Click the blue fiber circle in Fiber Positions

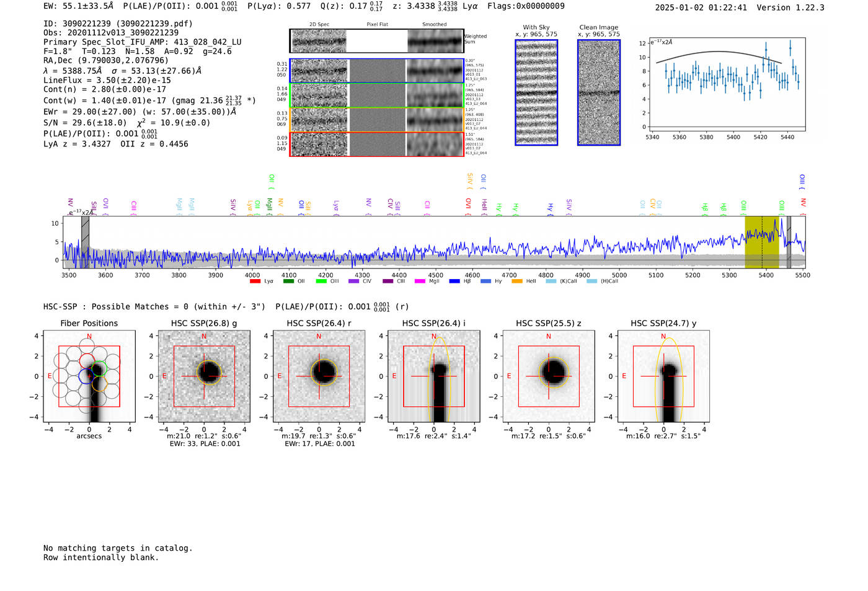click(86, 376)
